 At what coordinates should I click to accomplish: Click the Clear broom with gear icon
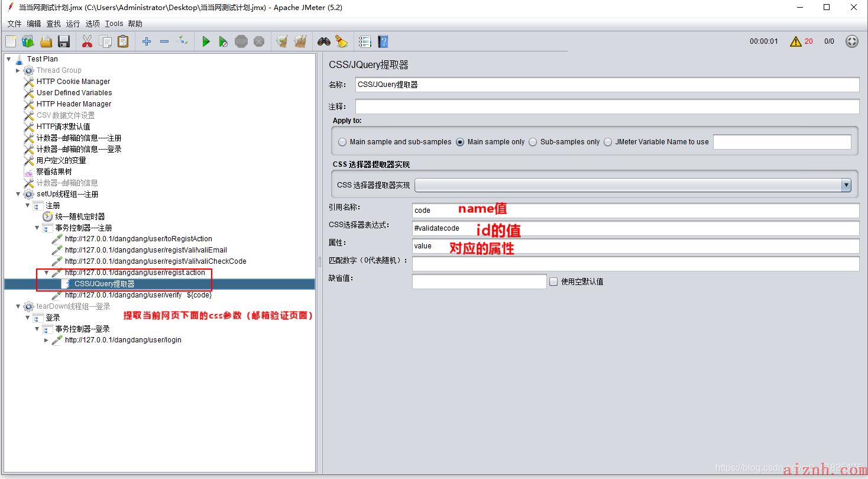pyautogui.click(x=282, y=41)
